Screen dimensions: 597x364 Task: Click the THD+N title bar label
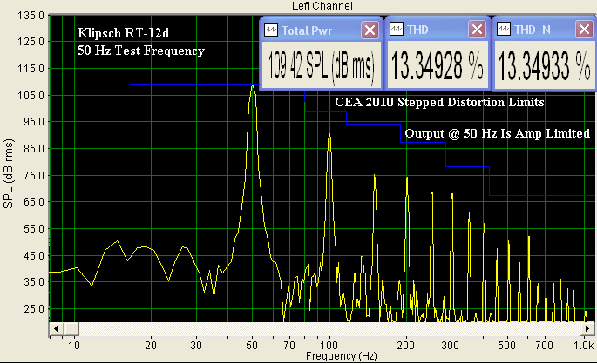pyautogui.click(x=533, y=30)
